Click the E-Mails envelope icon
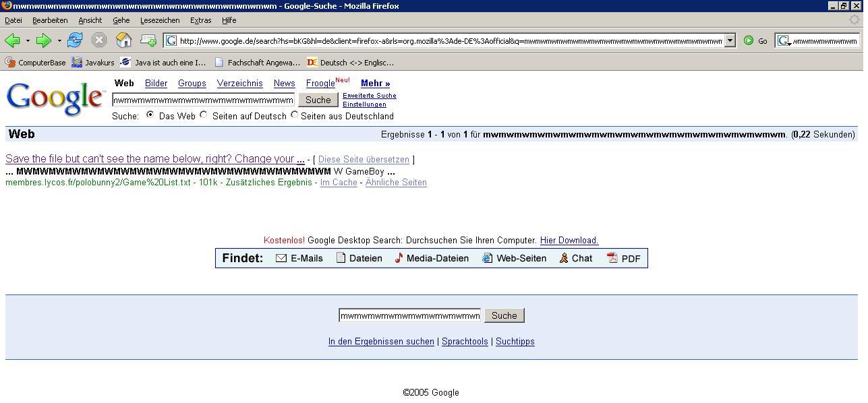The height and width of the screenshot is (403, 868). coord(281,258)
